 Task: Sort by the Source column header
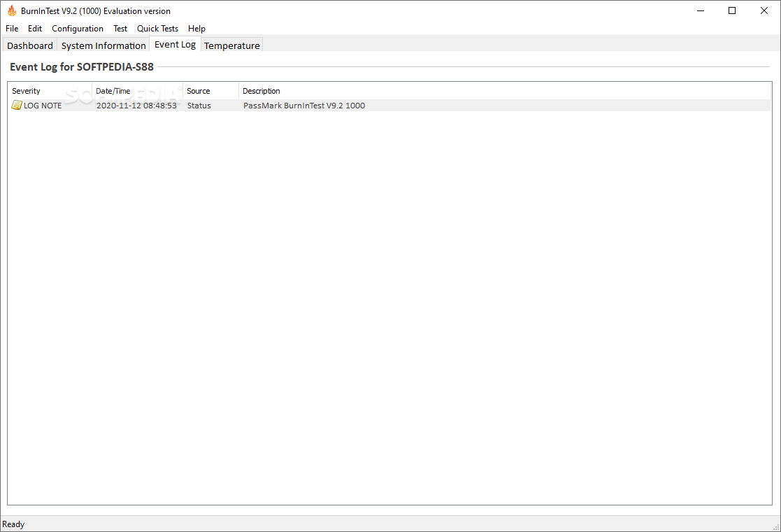[210, 91]
